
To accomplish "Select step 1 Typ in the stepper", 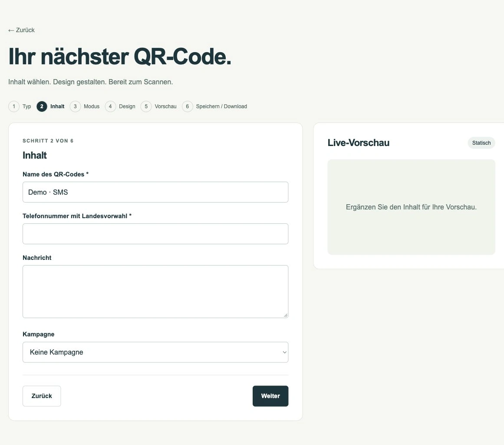I will pyautogui.click(x=20, y=106).
